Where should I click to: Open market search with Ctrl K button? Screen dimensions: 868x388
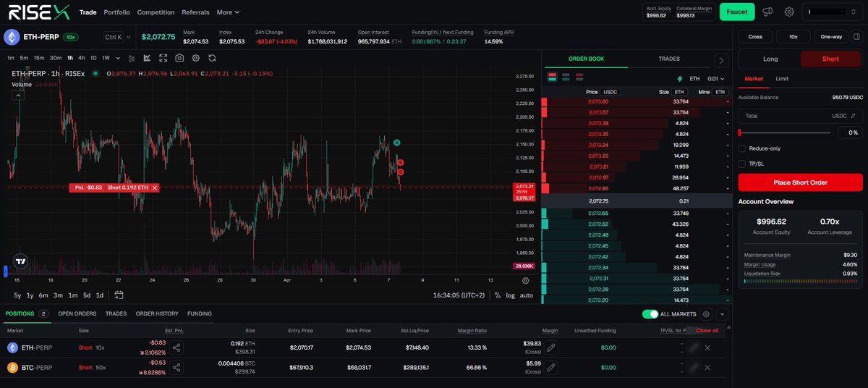[x=114, y=36]
